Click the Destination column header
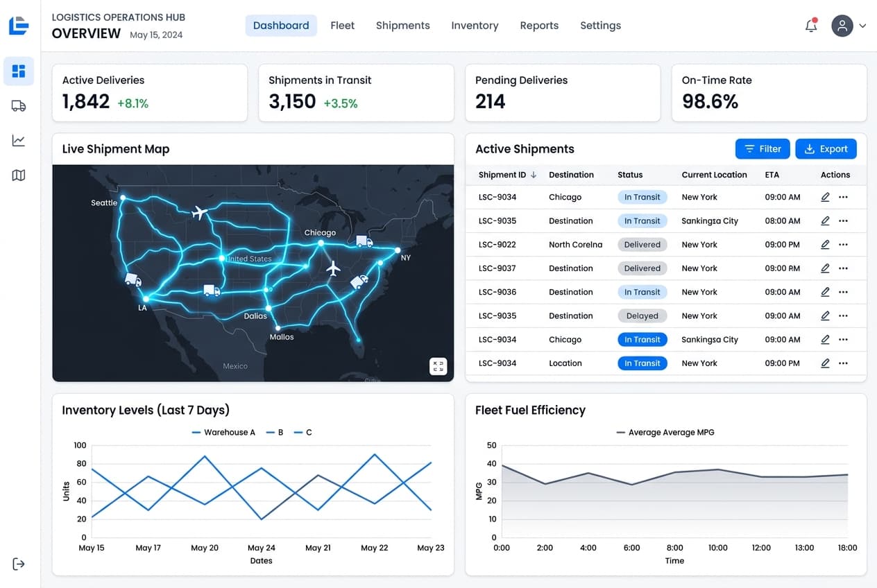The width and height of the screenshot is (877, 588). pyautogui.click(x=571, y=175)
